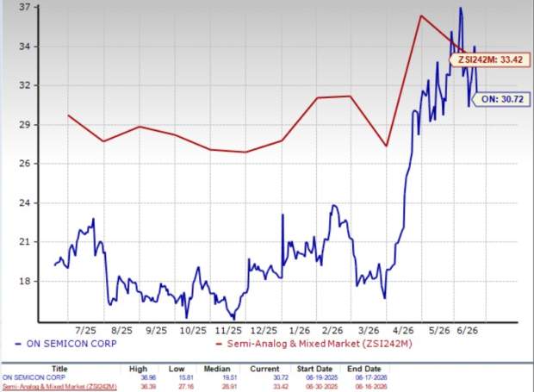Viewport: 534px width, 392px height.
Task: Click the 5/26 x-axis label
Action: (439, 331)
